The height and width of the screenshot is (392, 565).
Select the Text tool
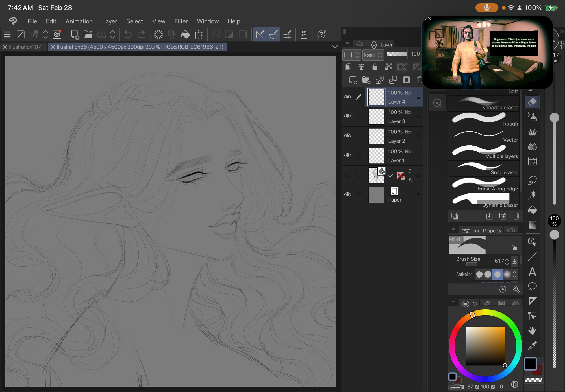tap(532, 272)
